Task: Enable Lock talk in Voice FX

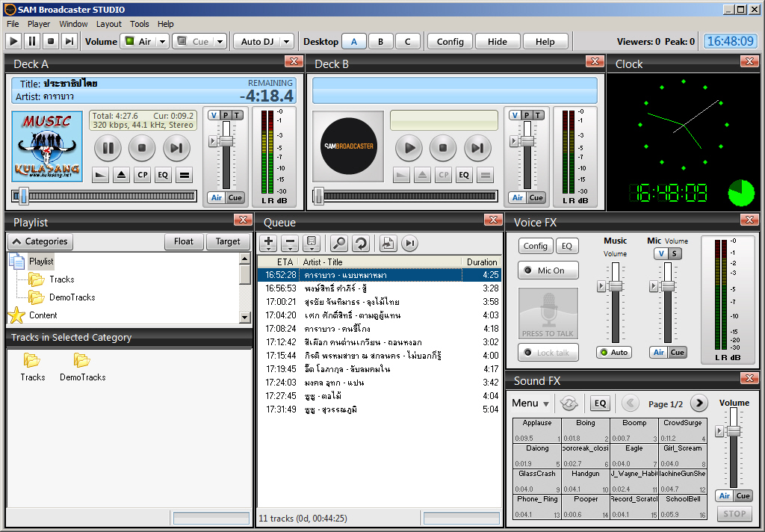Action: pyautogui.click(x=548, y=353)
